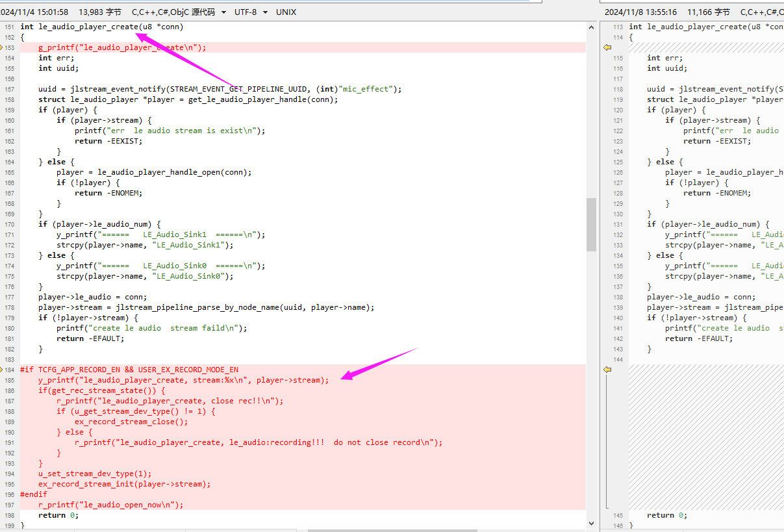Click "return -ENOMEM;" on left line 166
Image resolution: width=784 pixels, height=532 pixels.
pos(108,193)
